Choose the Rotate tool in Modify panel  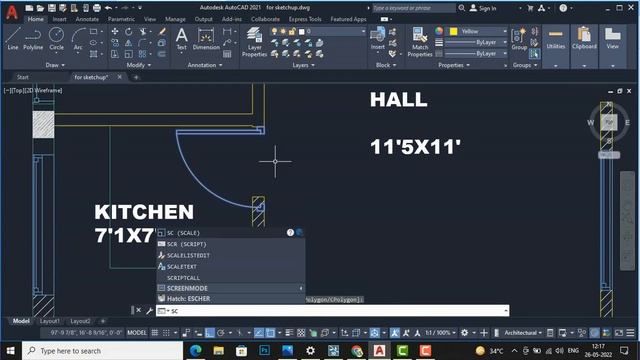(x=129, y=31)
